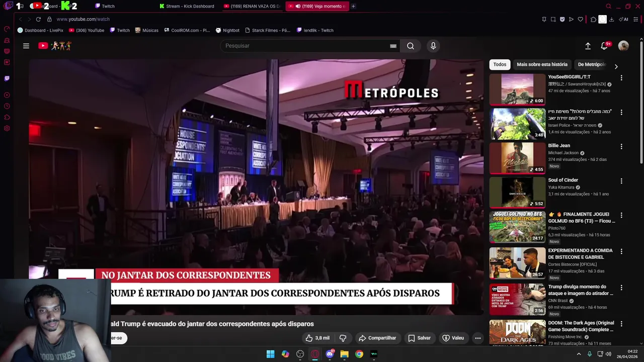Screen dimensions: 644x362
Task: Open the Nightbot bookmark
Action: (227, 30)
